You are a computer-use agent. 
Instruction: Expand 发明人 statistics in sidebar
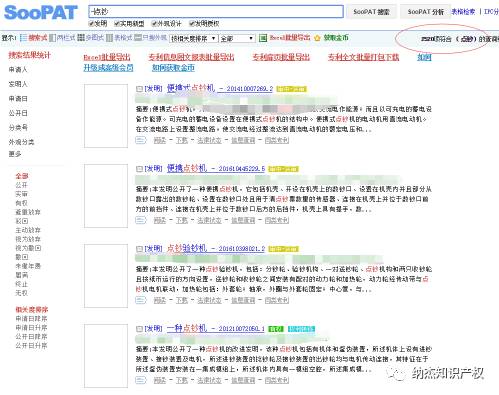18,84
